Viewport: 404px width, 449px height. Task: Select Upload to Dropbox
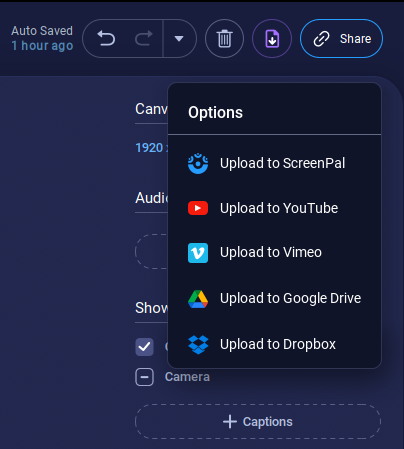(274, 344)
